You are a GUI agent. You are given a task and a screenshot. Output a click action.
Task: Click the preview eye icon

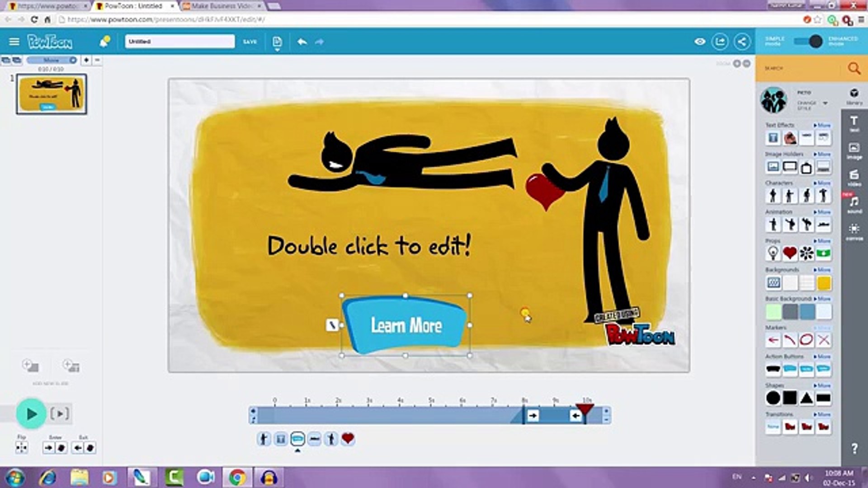click(700, 42)
